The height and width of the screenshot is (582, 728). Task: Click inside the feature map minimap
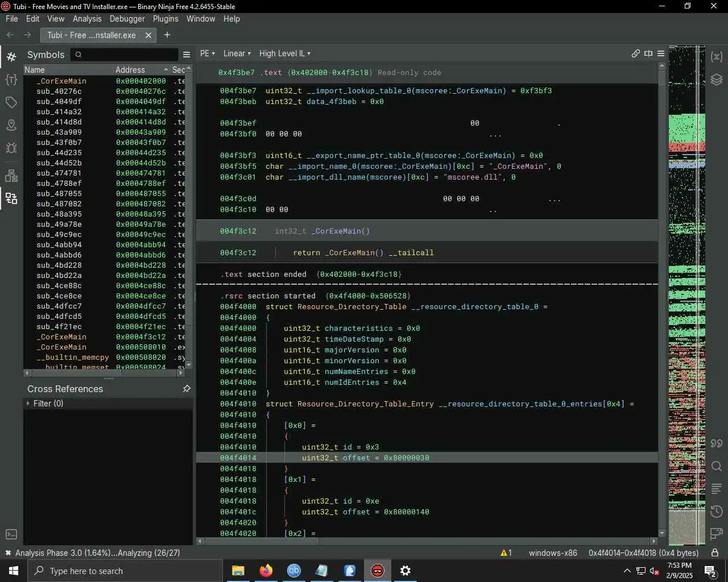pos(686,296)
